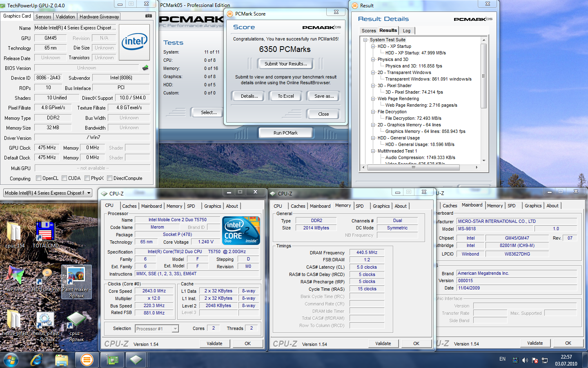Image resolution: width=588 pixels, height=368 pixels.
Task: Click the Windows Start orb
Action: (11, 360)
